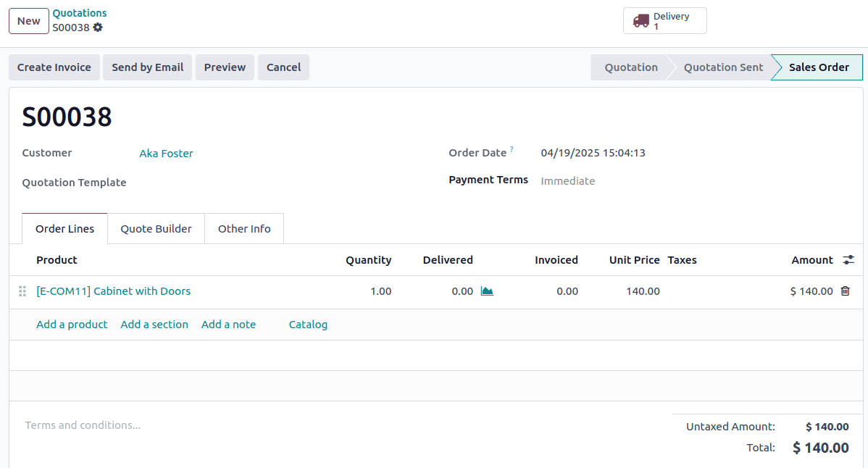Open the forecast chart icon next to Delivered
This screenshot has width=868, height=468.
[x=487, y=291]
